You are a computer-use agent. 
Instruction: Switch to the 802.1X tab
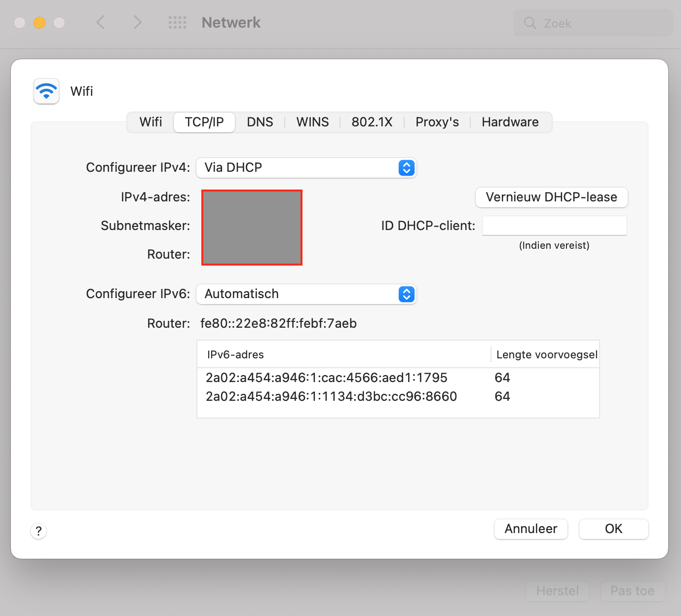tap(372, 122)
